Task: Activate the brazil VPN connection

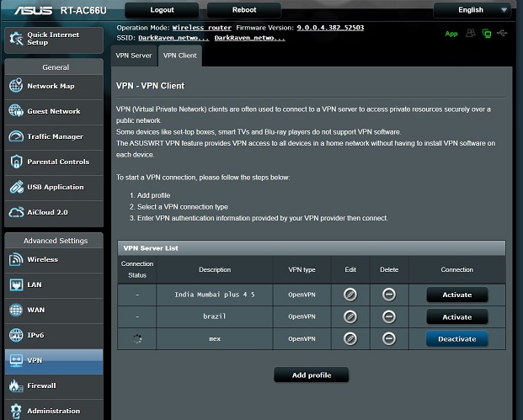Action: tap(457, 317)
